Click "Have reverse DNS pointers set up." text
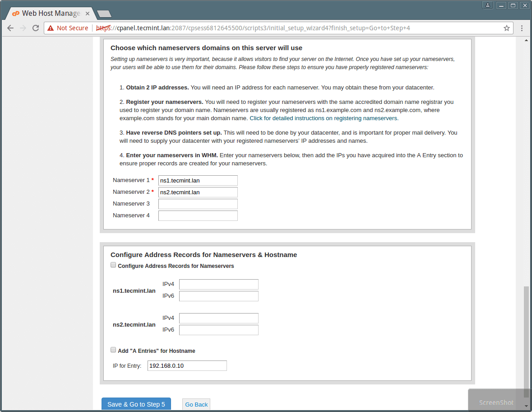 (x=174, y=133)
